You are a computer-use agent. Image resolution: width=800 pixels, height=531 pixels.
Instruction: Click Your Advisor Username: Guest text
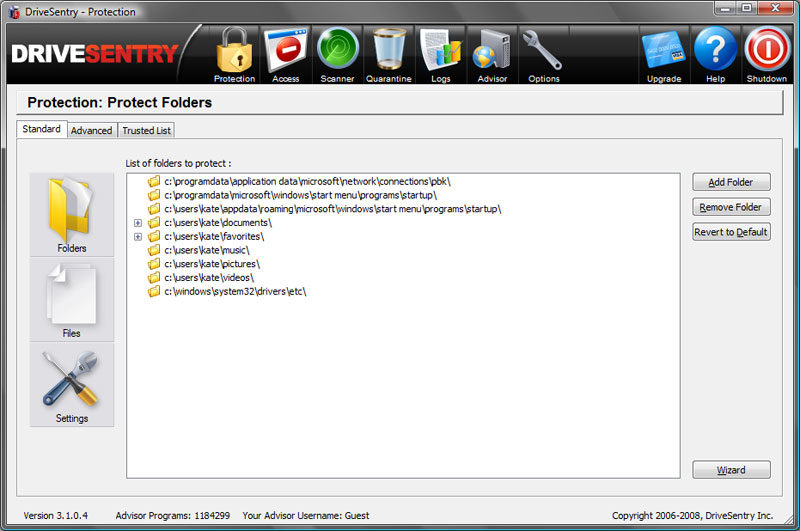(306, 516)
